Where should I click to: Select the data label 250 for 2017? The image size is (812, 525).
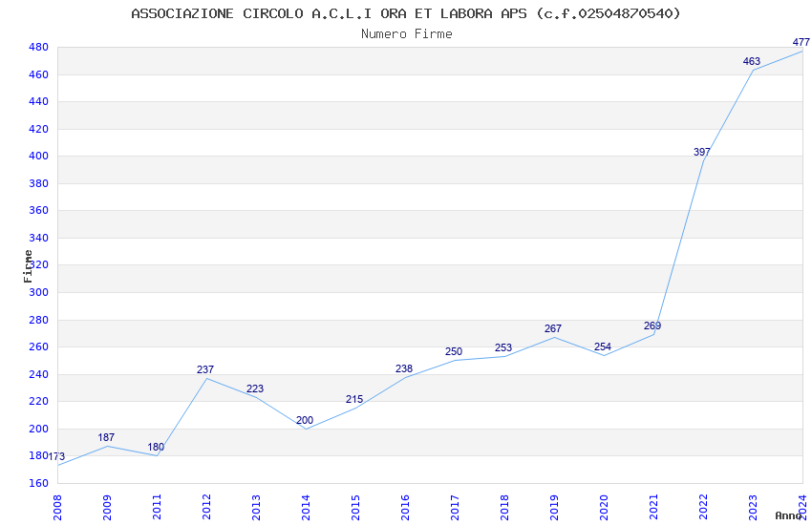[454, 351]
